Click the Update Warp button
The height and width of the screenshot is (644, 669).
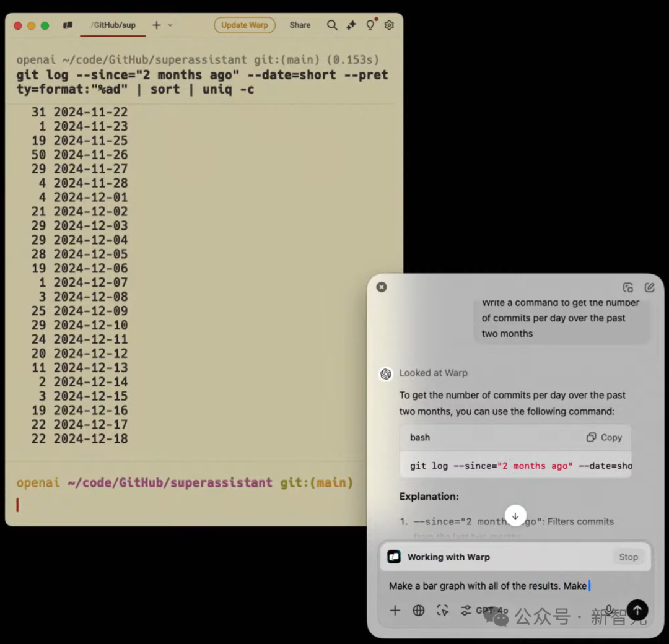click(x=245, y=25)
